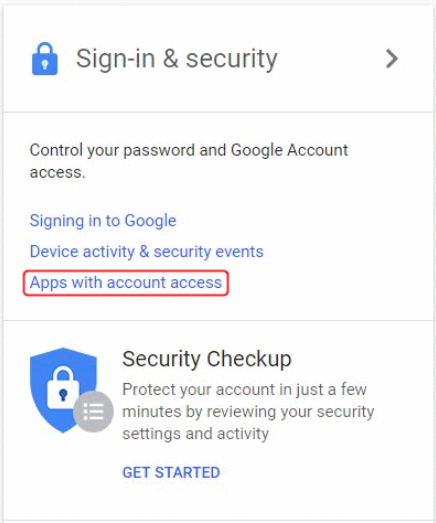Select the Security Checkup title
436x523 pixels.
[207, 360]
